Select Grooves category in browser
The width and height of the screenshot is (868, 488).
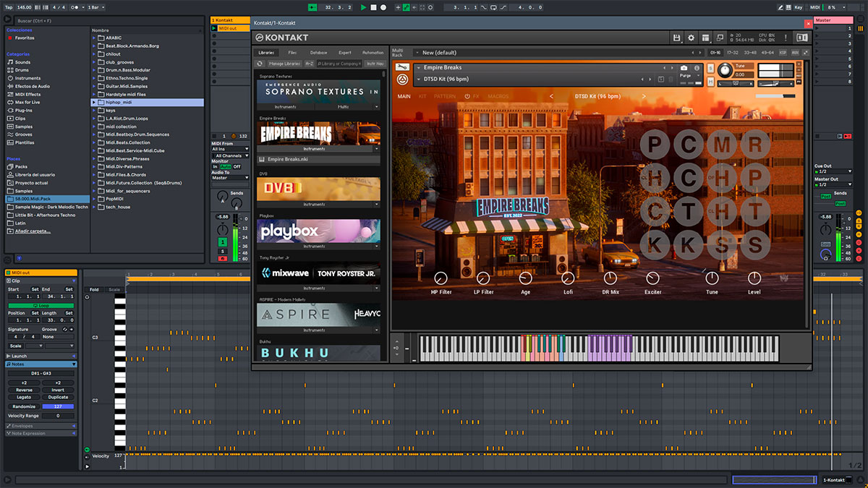tap(24, 134)
